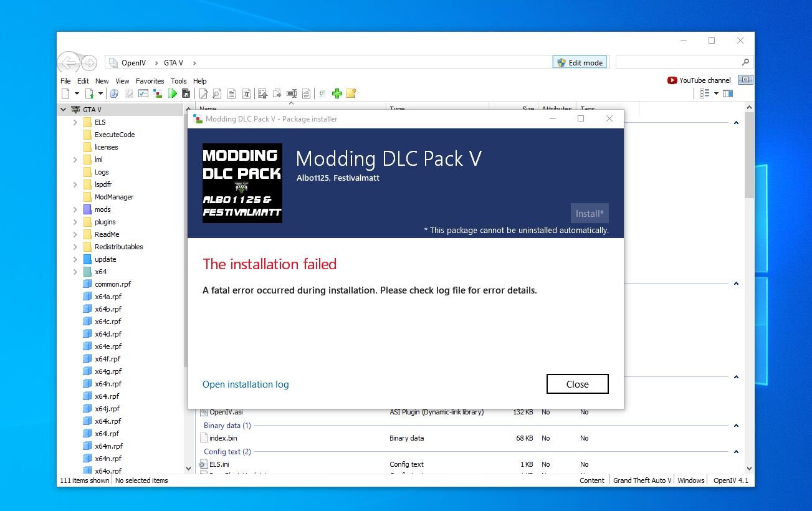This screenshot has height=511, width=812.
Task: Open the view mode dropdown arrow
Action: (x=716, y=93)
